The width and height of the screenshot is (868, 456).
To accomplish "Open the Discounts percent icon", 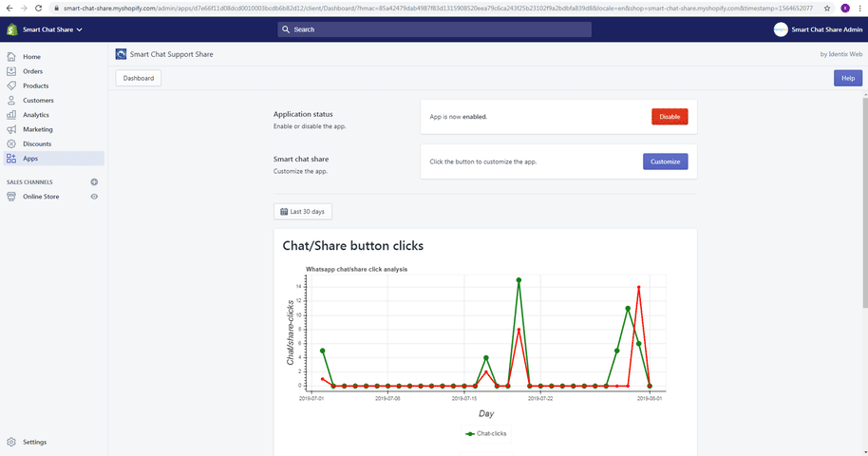I will (x=11, y=143).
